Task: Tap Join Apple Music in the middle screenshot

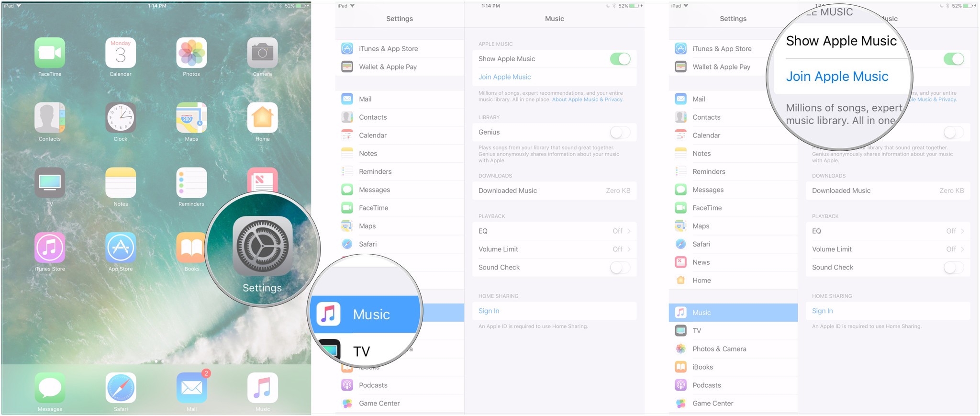Action: tap(504, 77)
